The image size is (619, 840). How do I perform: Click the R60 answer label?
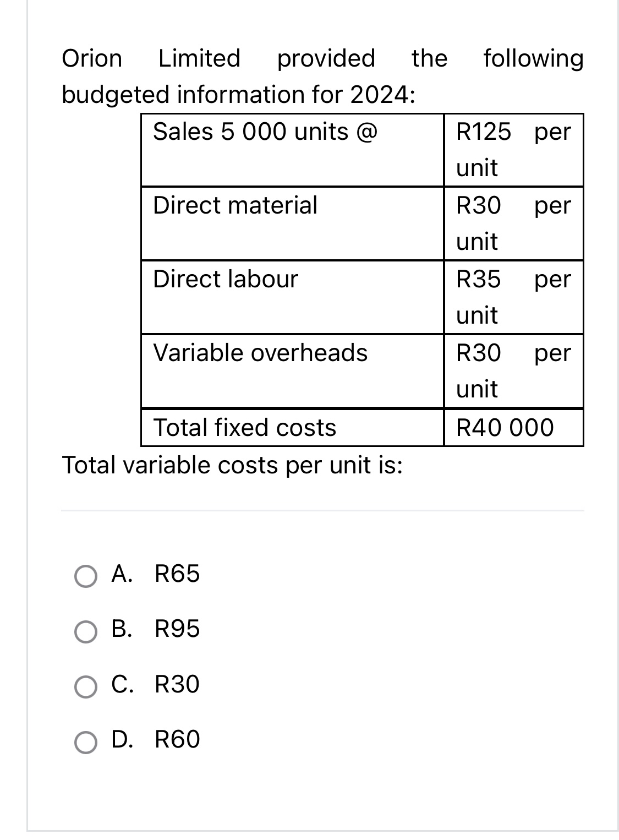[177, 739]
